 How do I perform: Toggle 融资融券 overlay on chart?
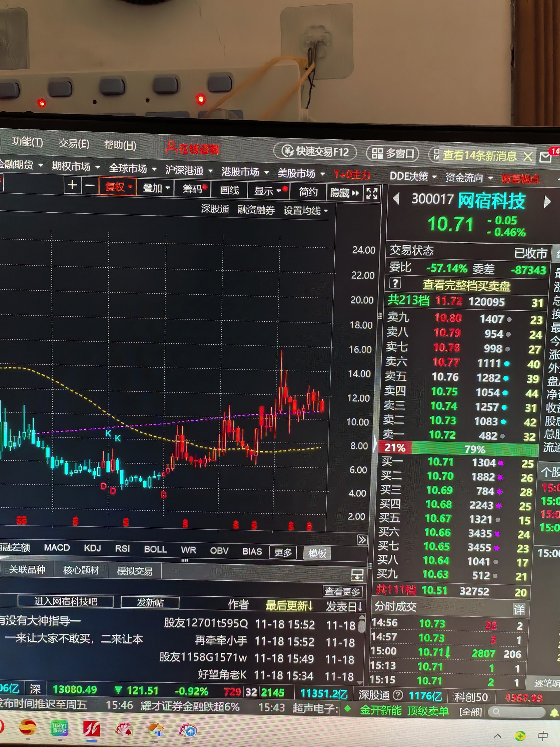click(x=256, y=210)
